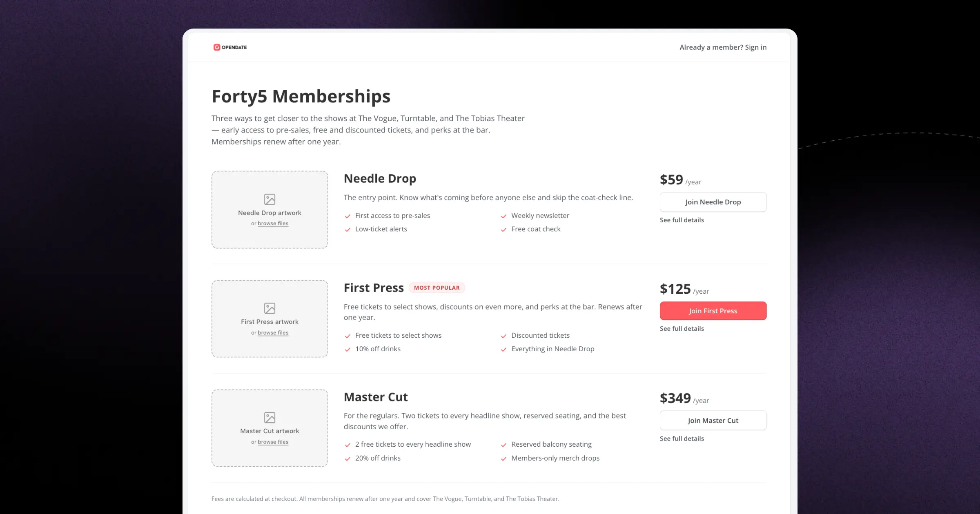Join the Master Cut membership
980x514 pixels.
pyautogui.click(x=713, y=420)
